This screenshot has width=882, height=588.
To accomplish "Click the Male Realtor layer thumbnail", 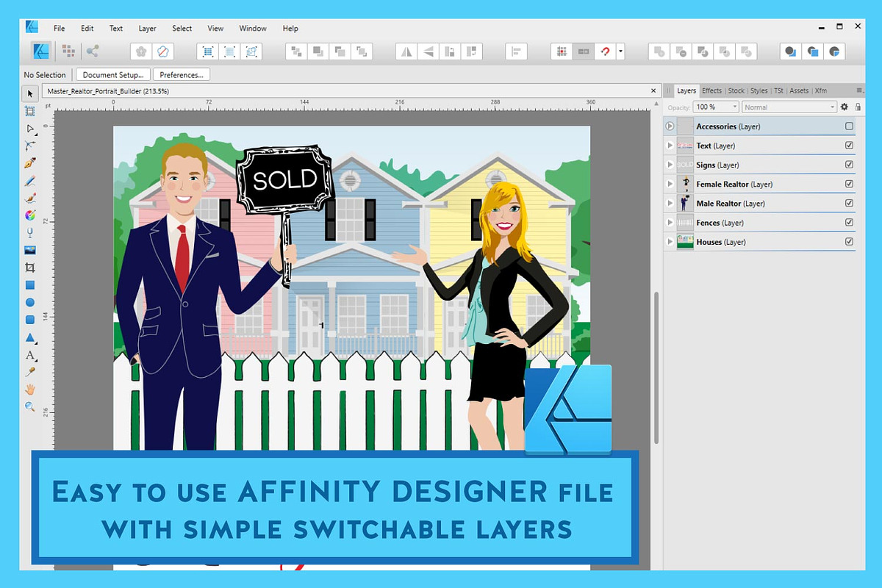I will tap(685, 204).
